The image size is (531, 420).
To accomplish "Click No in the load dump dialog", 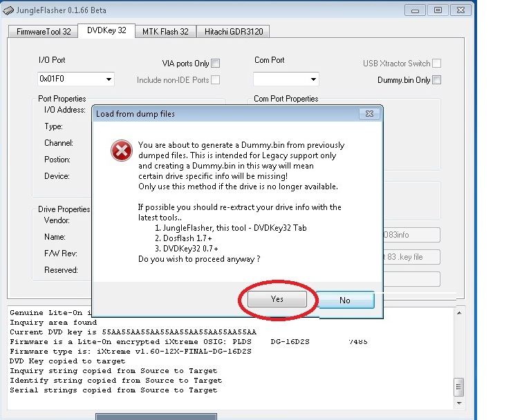I will tap(345, 300).
